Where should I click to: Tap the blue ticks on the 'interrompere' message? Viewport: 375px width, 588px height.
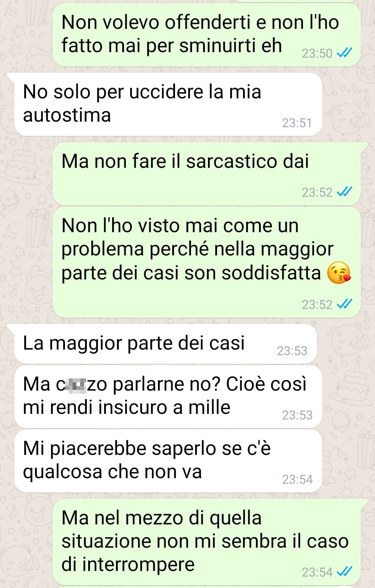point(345,572)
